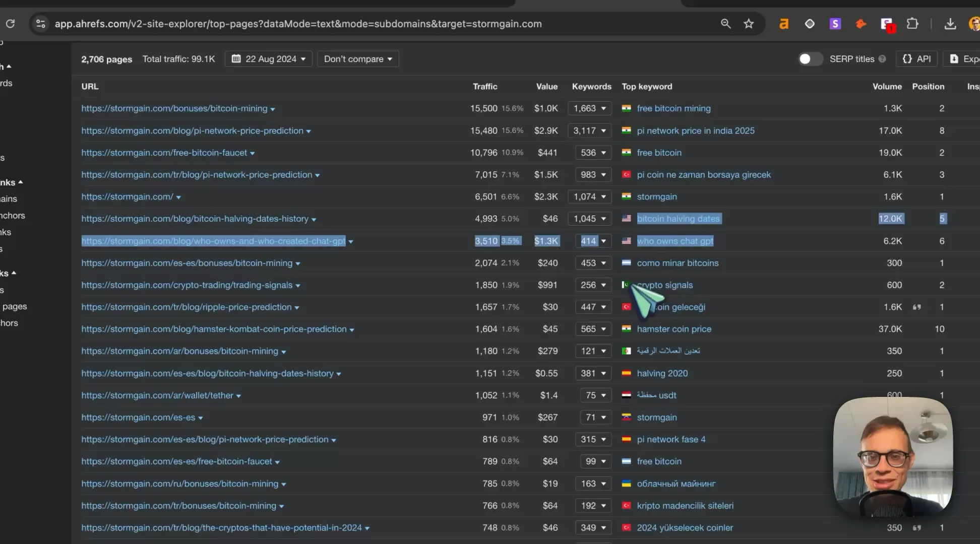Open browser downloads icon
The image size is (980, 544).
coord(950,24)
